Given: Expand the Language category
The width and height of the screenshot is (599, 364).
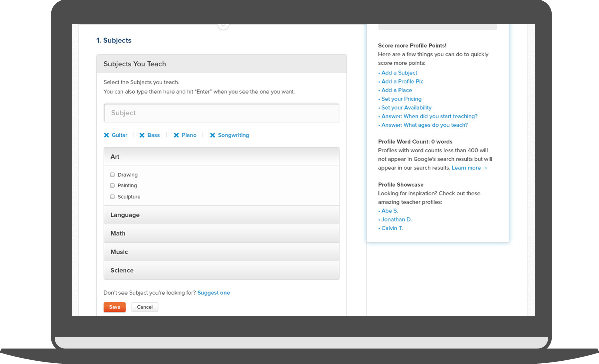Looking at the screenshot, I should 222,215.
